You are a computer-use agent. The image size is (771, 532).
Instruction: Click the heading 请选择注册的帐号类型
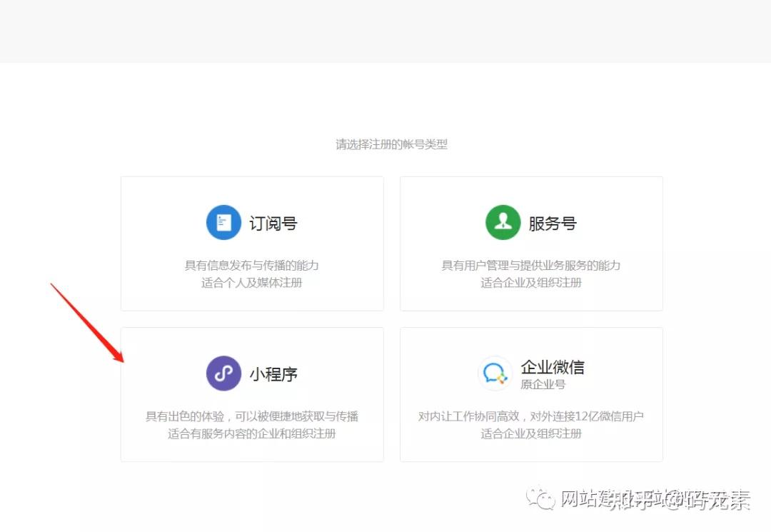coord(391,144)
